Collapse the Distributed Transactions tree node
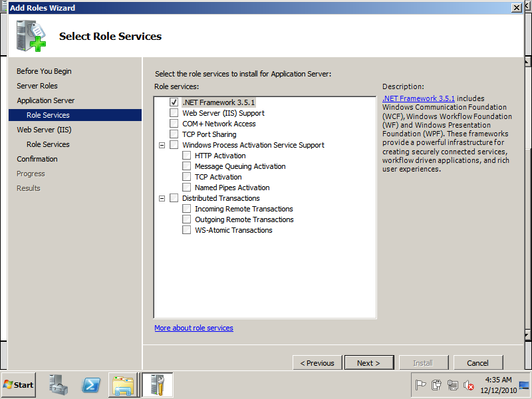532x399 pixels. tap(162, 198)
